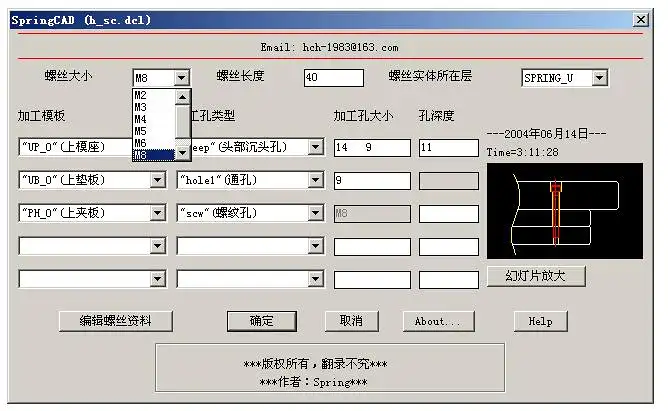Image resolution: width=668 pixels, height=411 pixels.
Task: Click the hole size field showing 14 9
Action: pyautogui.click(x=372, y=148)
